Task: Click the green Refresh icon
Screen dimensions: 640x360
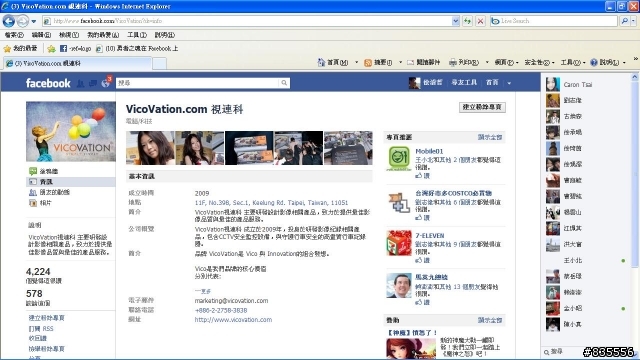Action: 467,21
